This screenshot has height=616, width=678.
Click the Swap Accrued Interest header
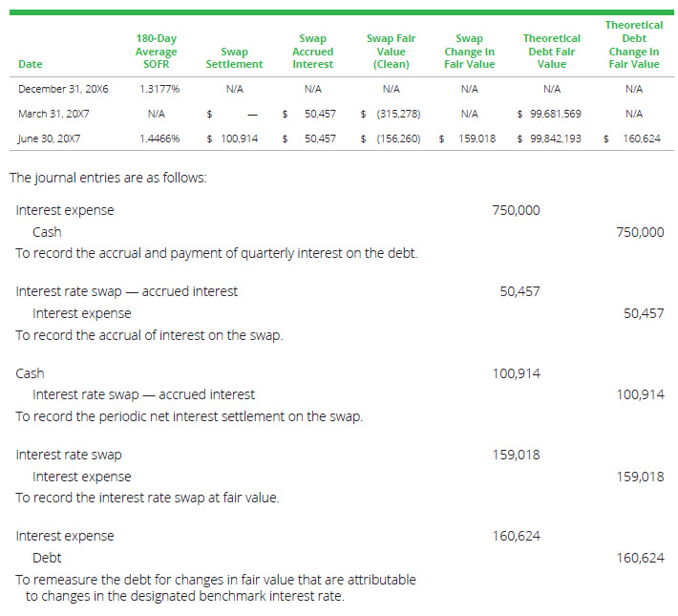312,52
